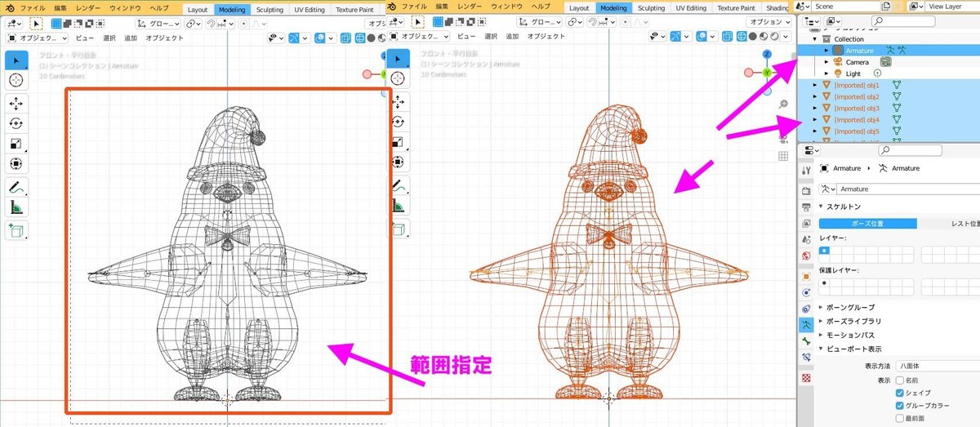
Task: Open the Render properties tab
Action: point(806,189)
